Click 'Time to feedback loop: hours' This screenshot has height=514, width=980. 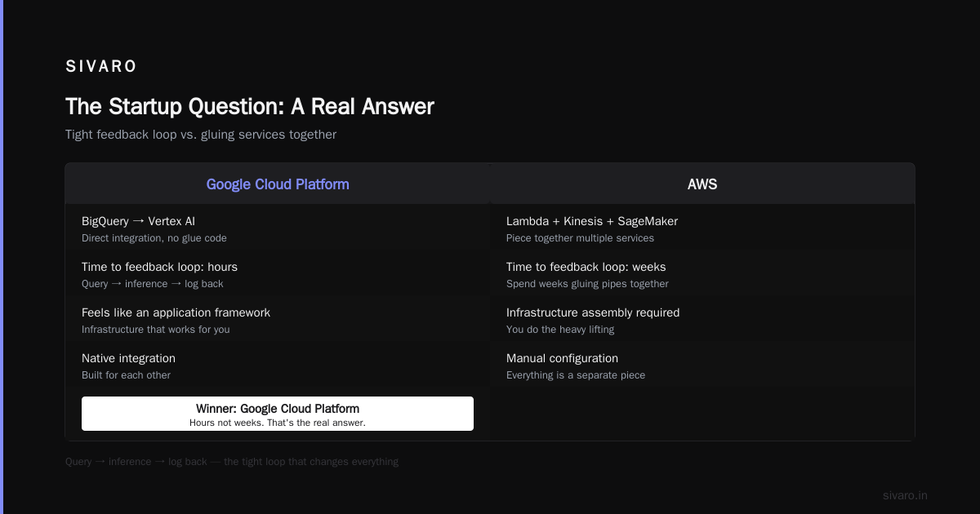[159, 267]
